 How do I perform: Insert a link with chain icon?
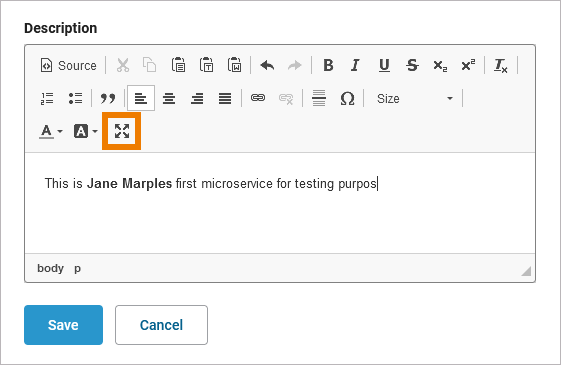[258, 98]
